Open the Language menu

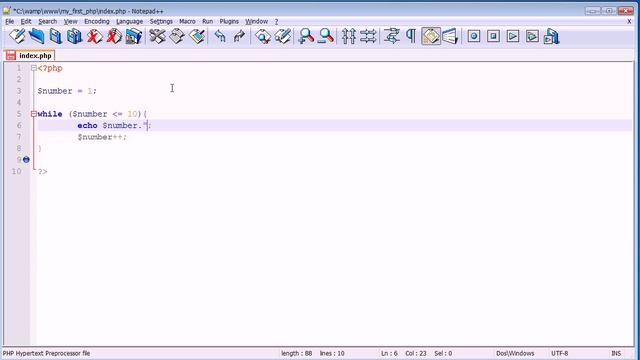click(x=129, y=21)
